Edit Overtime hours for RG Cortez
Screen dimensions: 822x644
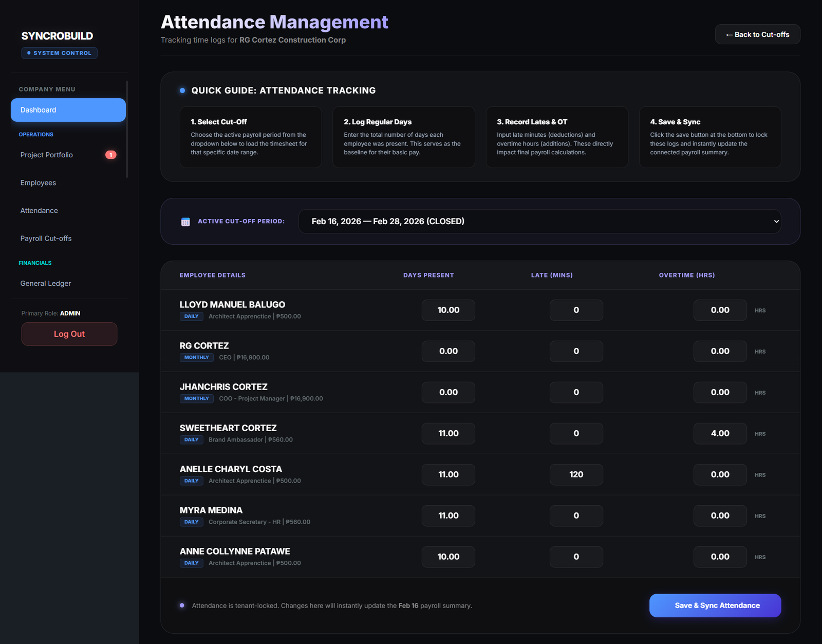[x=720, y=351]
